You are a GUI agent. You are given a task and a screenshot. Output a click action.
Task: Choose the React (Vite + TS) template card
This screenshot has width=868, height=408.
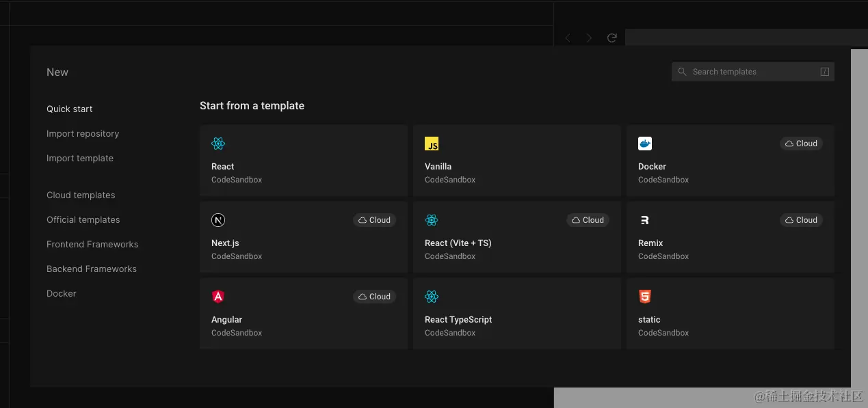click(516, 237)
